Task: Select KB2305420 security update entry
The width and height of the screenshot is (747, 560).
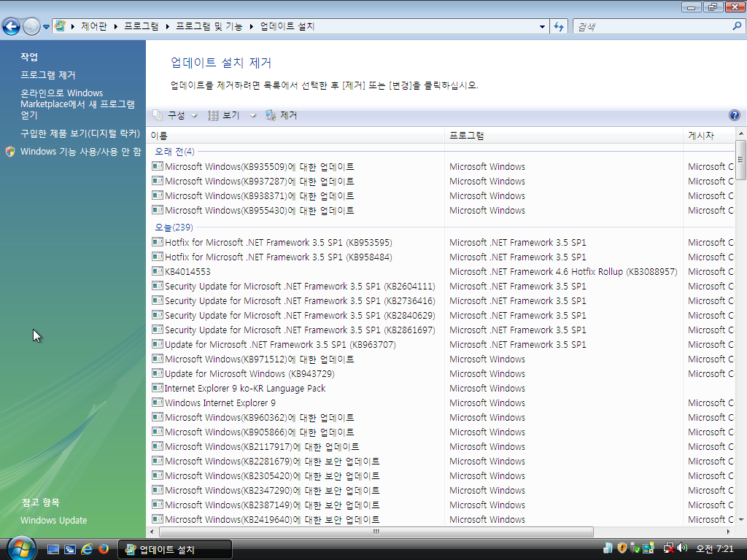Action: click(272, 475)
